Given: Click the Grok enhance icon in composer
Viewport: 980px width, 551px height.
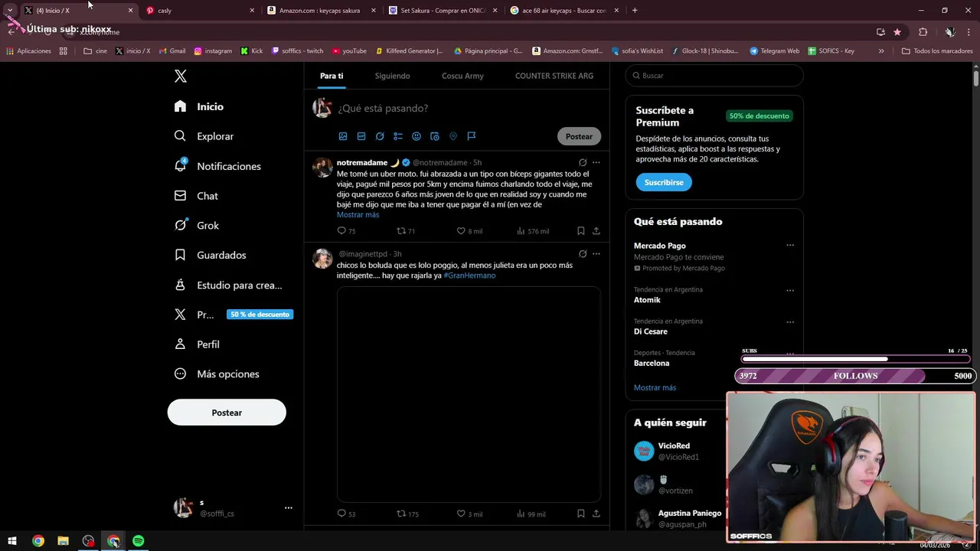Looking at the screenshot, I should 380,136.
